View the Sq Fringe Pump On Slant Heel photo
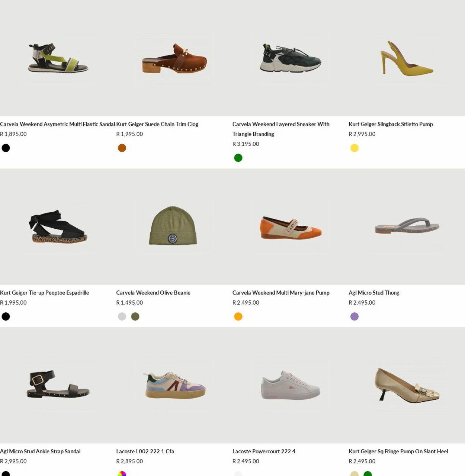The image size is (465, 476). 407,385
